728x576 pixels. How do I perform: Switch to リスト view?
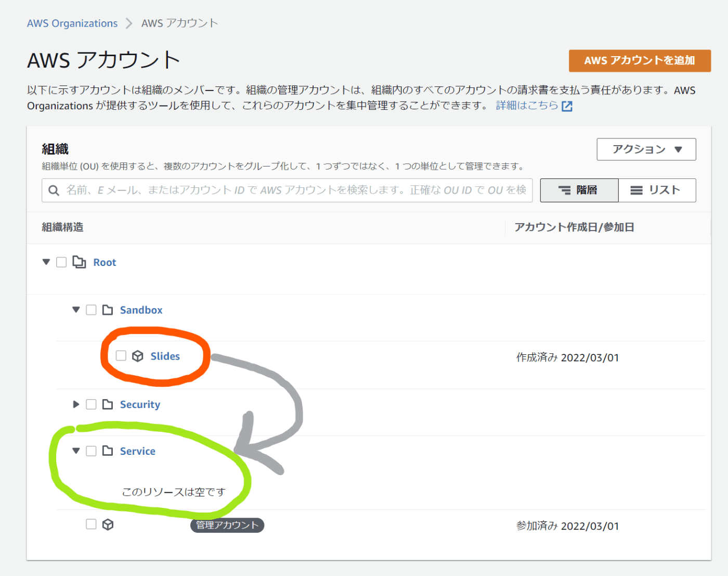657,190
